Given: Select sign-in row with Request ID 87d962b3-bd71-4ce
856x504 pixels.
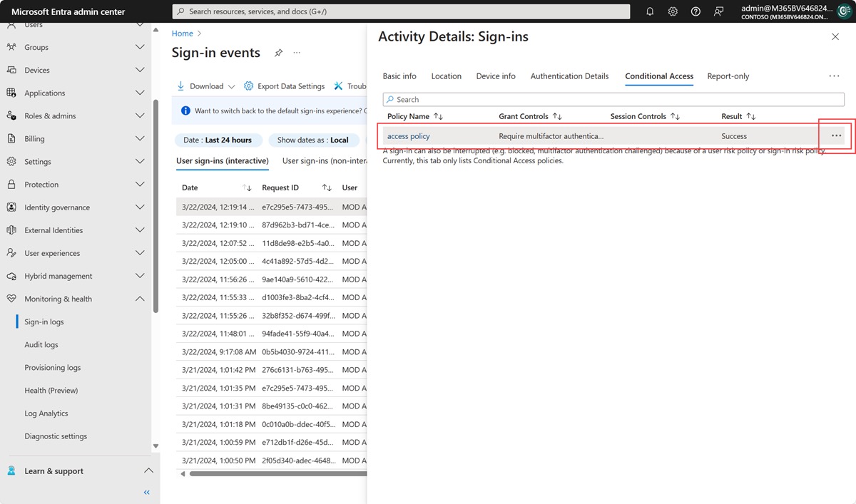Looking at the screenshot, I should point(271,225).
